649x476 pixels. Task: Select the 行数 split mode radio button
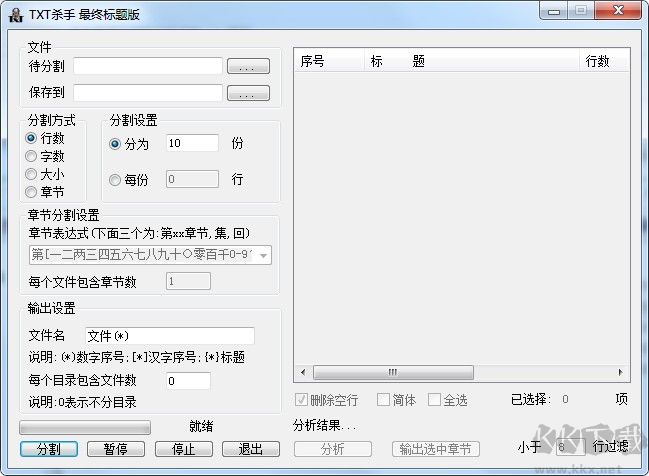31,138
